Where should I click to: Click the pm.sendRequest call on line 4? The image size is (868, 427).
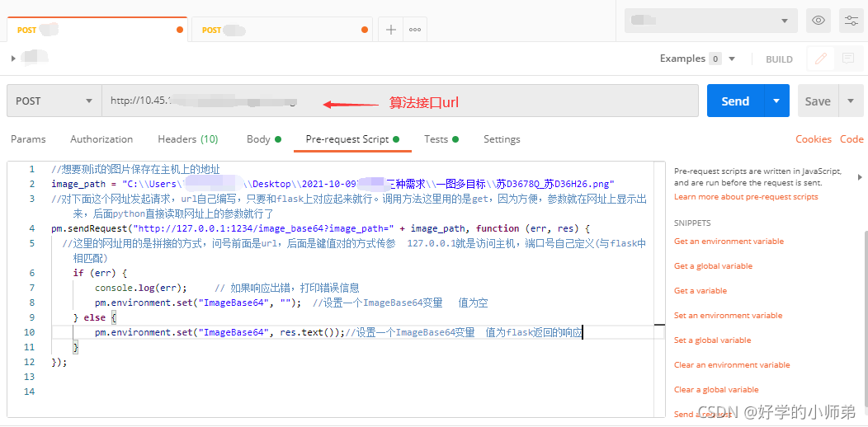click(x=321, y=228)
